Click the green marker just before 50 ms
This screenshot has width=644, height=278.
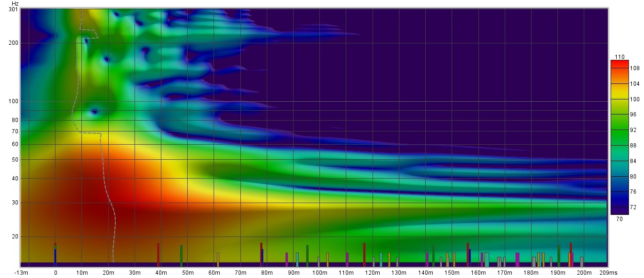(181, 255)
